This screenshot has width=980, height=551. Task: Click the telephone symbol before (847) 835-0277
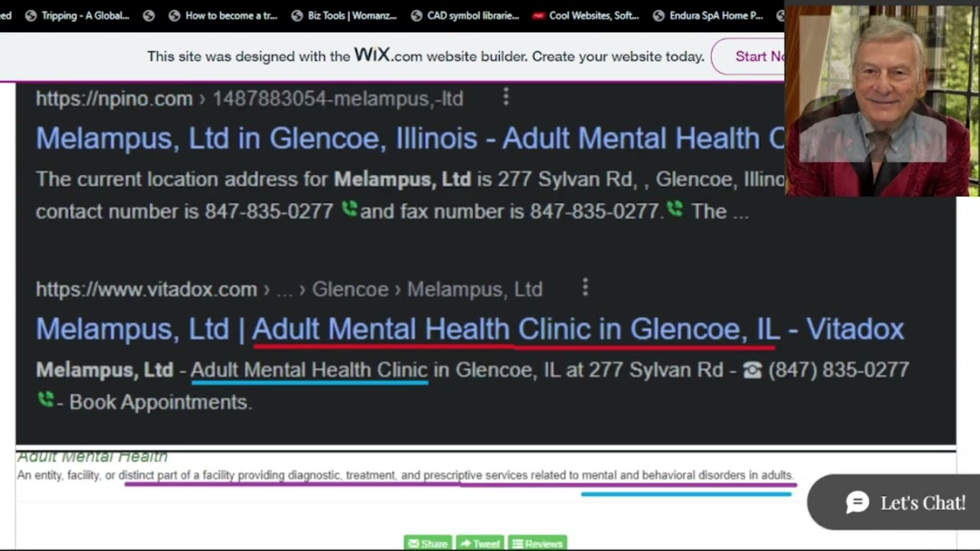pyautogui.click(x=753, y=370)
